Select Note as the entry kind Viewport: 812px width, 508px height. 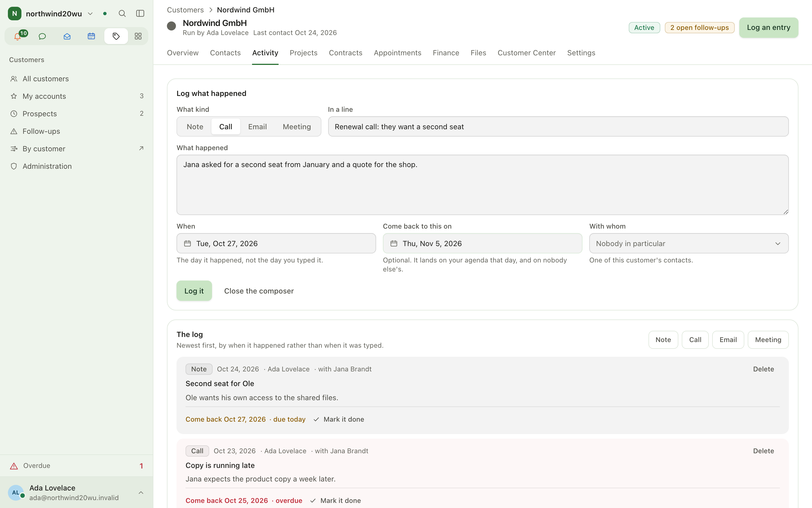click(195, 127)
